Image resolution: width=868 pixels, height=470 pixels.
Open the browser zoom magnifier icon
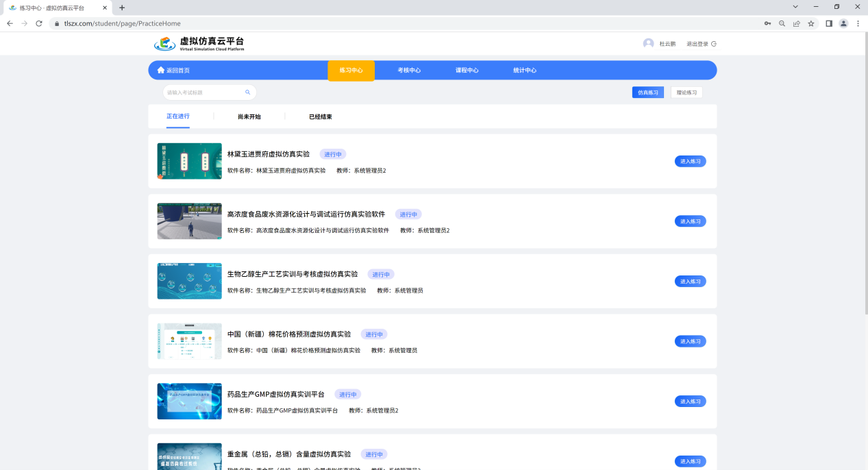782,23
